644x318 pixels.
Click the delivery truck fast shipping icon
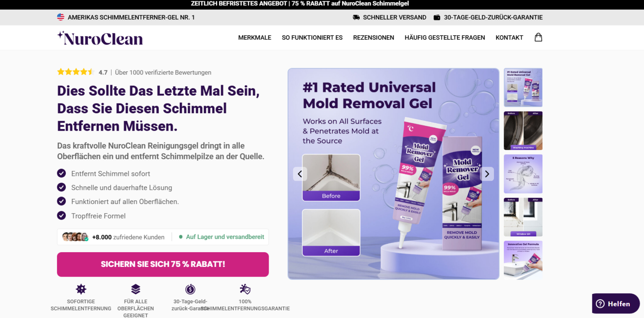point(356,18)
